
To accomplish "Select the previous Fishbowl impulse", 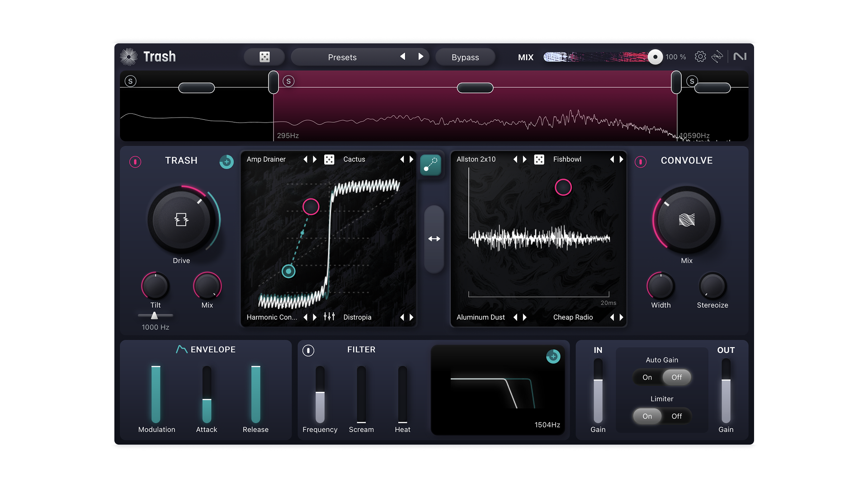I will point(612,160).
